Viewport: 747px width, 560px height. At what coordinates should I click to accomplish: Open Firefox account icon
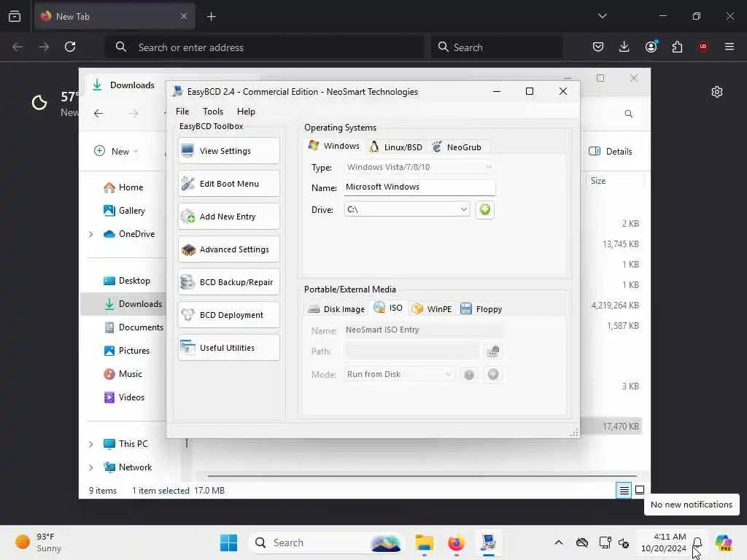point(651,47)
